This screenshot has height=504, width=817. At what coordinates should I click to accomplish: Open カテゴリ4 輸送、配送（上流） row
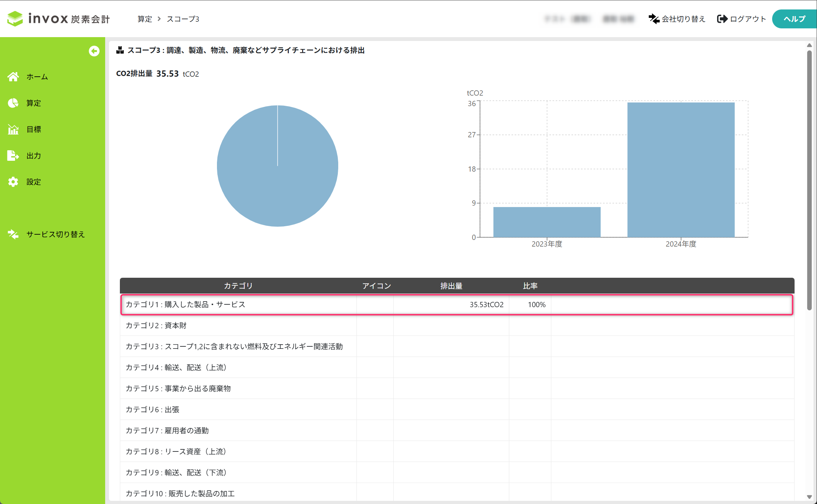click(x=176, y=368)
